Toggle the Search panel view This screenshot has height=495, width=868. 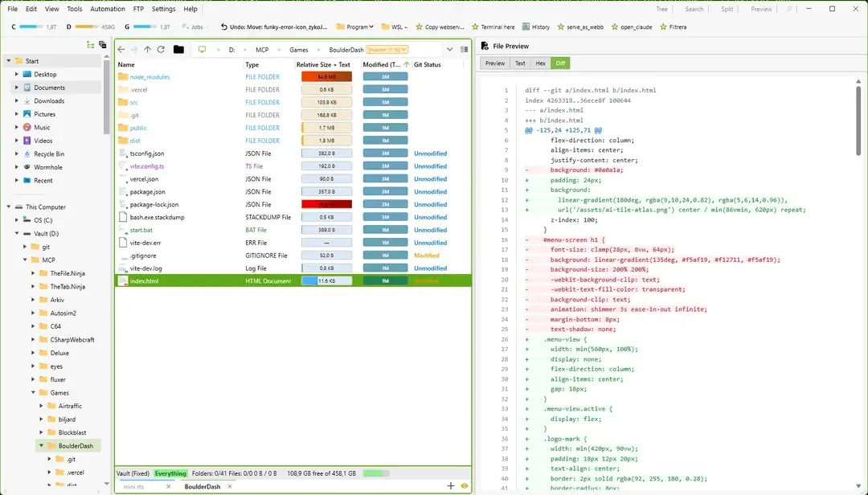point(694,9)
